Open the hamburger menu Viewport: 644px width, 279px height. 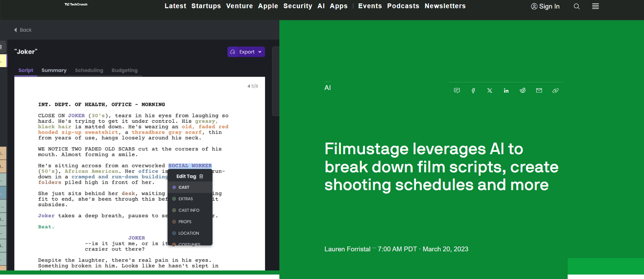tap(595, 6)
